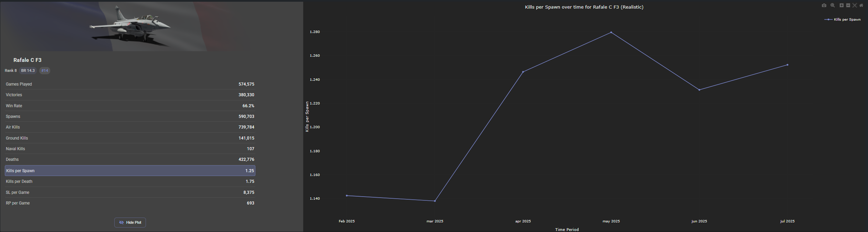This screenshot has height=232, width=868.
Task: Select the Air Kills stat row
Action: (x=130, y=127)
